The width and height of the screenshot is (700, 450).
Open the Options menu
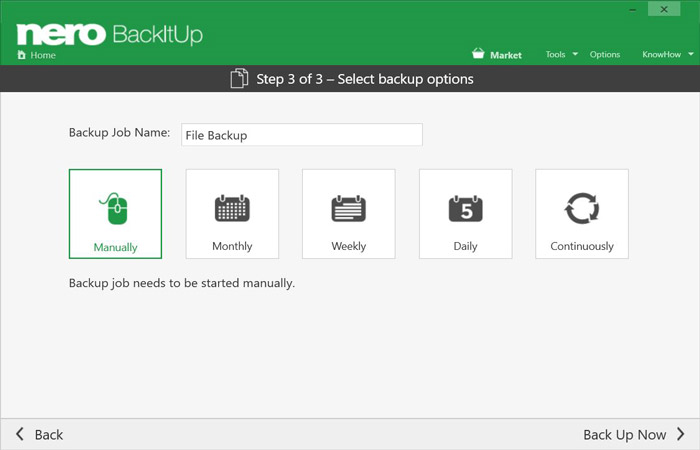tap(605, 55)
